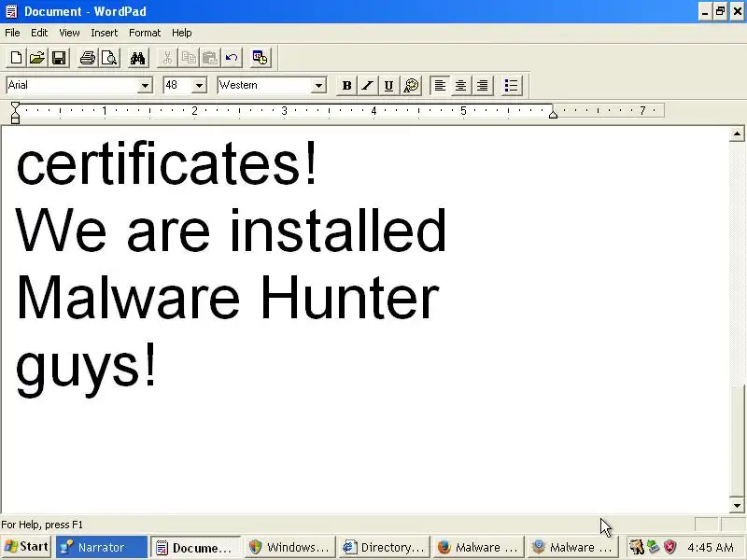
Task: Create a new document with New icon
Action: tap(16, 58)
